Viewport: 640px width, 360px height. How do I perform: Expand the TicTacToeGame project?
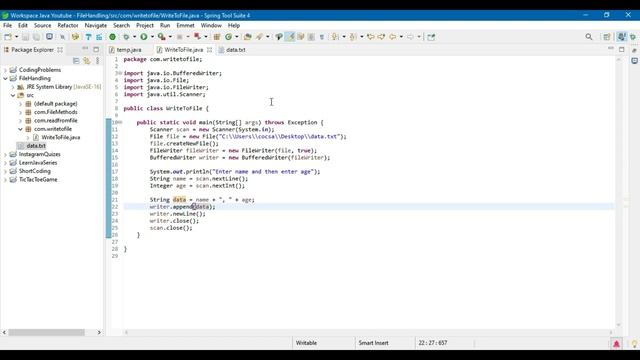click(5, 180)
